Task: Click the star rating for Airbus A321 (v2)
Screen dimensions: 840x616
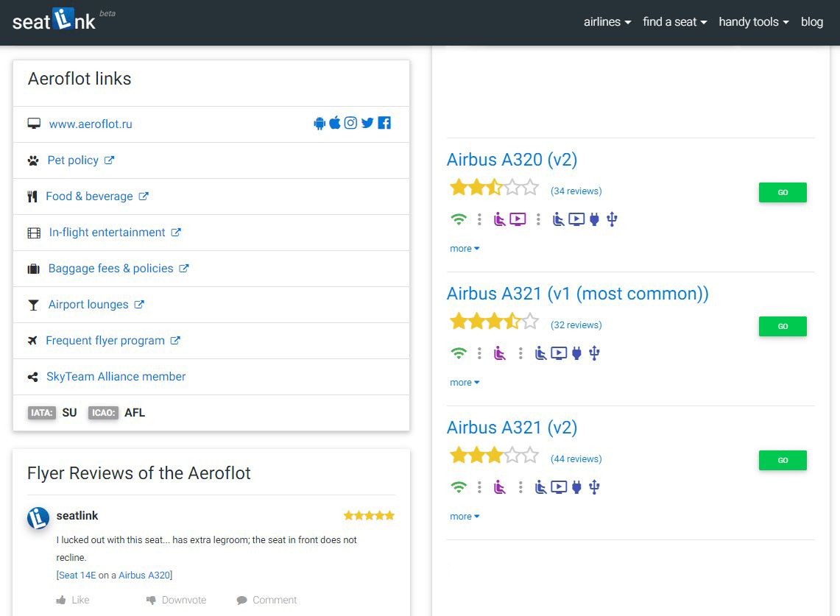Action: pyautogui.click(x=494, y=456)
